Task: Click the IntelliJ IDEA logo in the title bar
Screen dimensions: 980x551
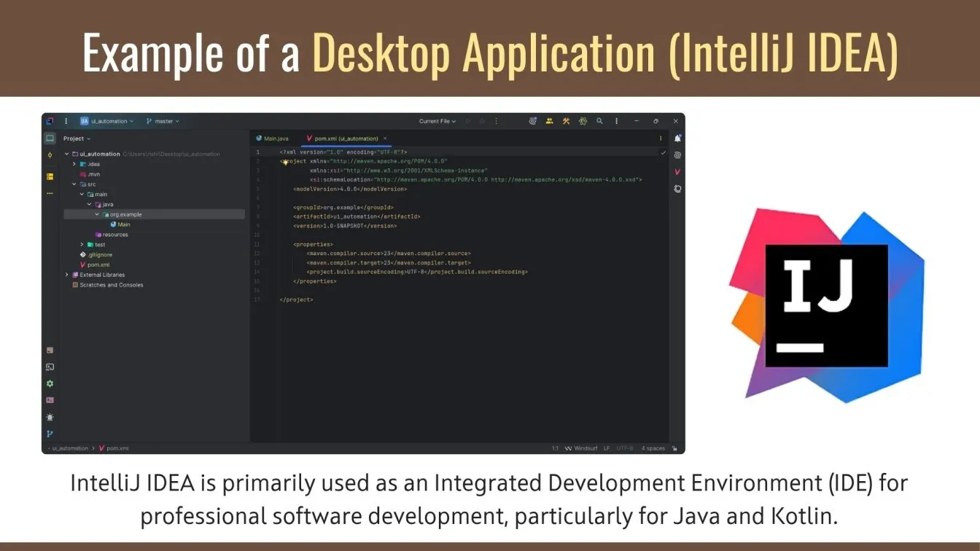Action: pos(50,121)
